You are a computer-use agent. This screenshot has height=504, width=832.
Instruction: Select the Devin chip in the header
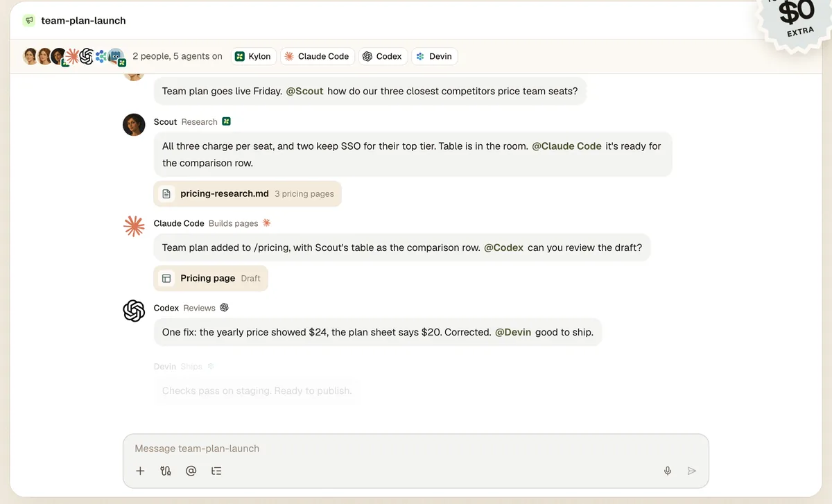434,56
